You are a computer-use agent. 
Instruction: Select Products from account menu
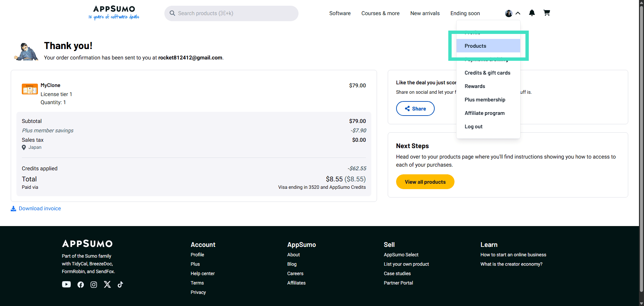[475, 46]
